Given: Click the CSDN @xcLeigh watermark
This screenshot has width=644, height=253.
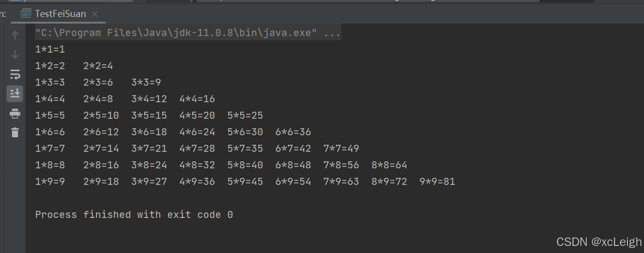Looking at the screenshot, I should click(x=599, y=242).
